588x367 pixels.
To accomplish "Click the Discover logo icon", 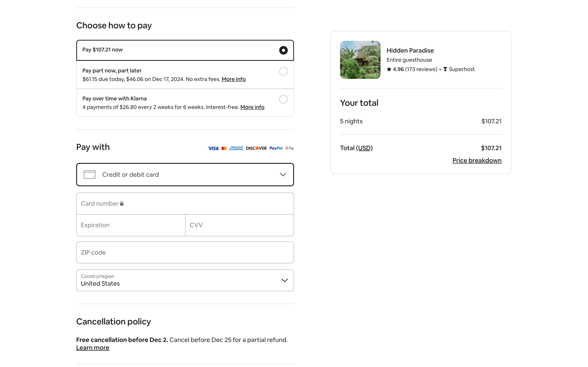I will 256,148.
